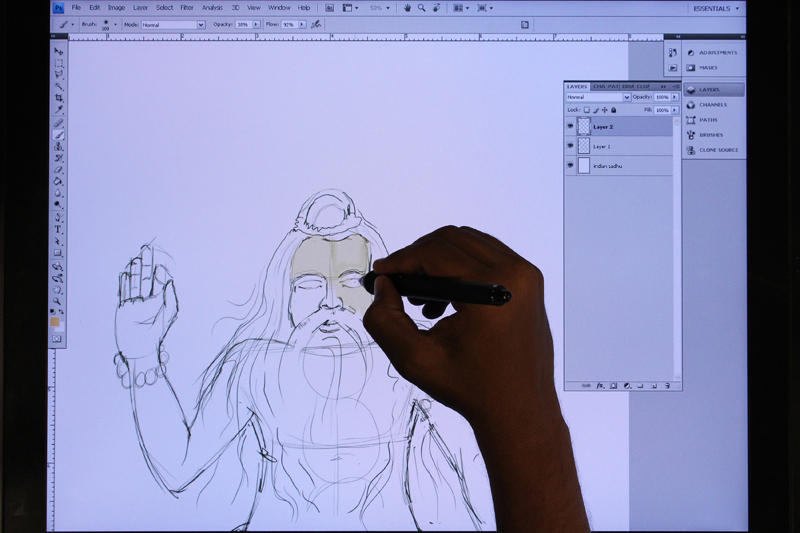Open the brush Mode dropdown
Screen dimensions: 800x533
pyautogui.click(x=173, y=24)
